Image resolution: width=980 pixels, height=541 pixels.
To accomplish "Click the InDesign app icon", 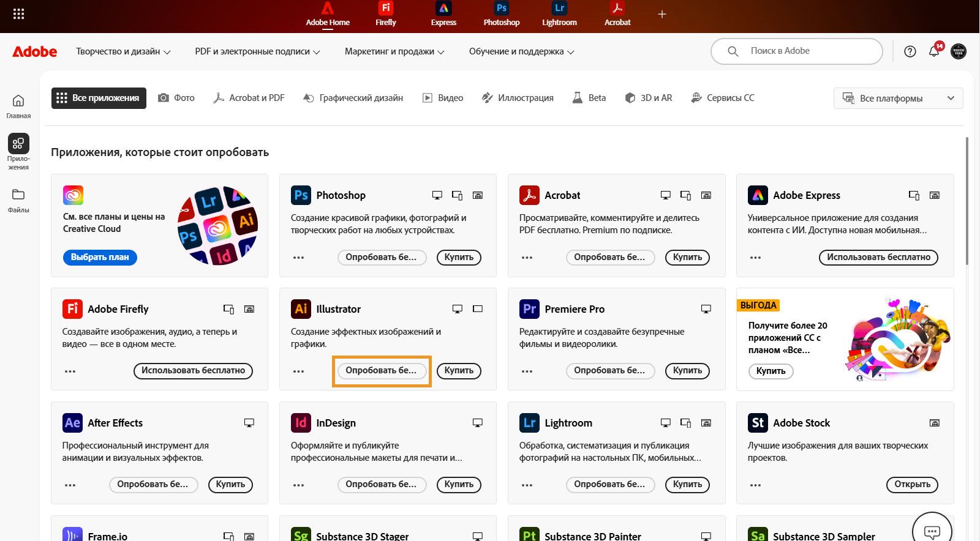I will coord(301,423).
